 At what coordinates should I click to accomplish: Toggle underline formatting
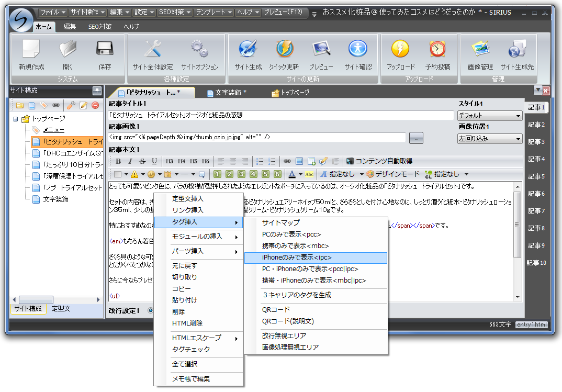click(154, 161)
